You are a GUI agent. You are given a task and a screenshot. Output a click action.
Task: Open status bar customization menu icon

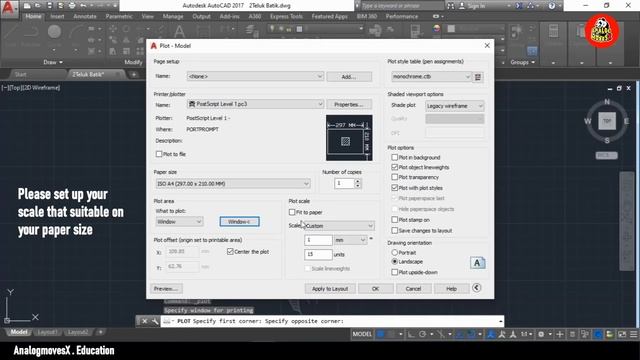633,334
